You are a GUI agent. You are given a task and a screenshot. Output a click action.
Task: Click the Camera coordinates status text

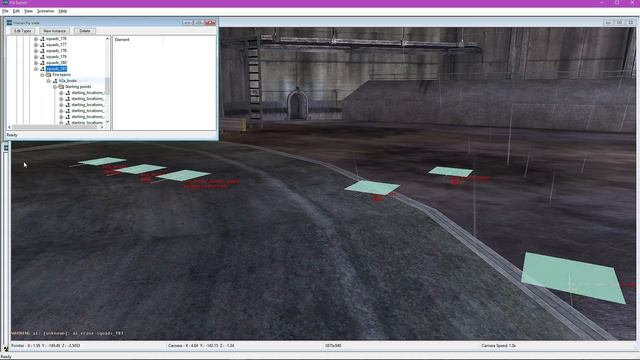(x=201, y=346)
